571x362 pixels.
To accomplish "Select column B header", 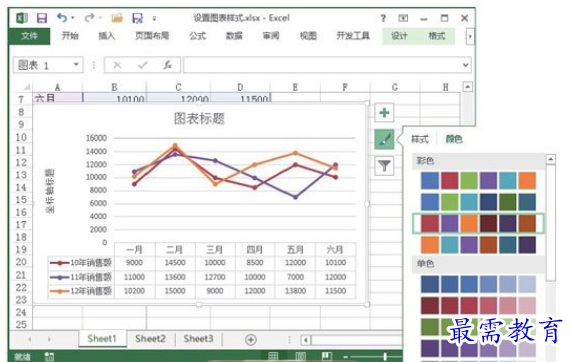I will [114, 87].
